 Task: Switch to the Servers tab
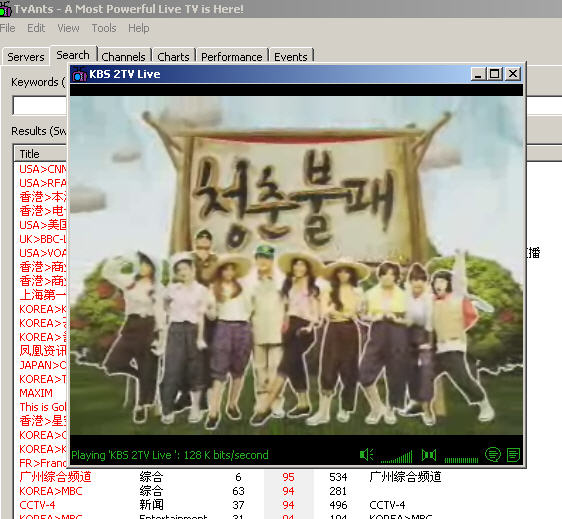tap(26, 57)
